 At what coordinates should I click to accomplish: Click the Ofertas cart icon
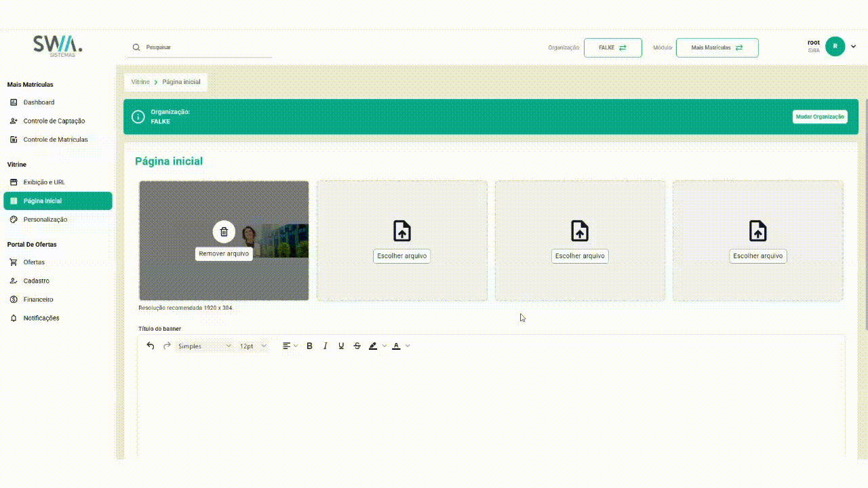pyautogui.click(x=14, y=262)
